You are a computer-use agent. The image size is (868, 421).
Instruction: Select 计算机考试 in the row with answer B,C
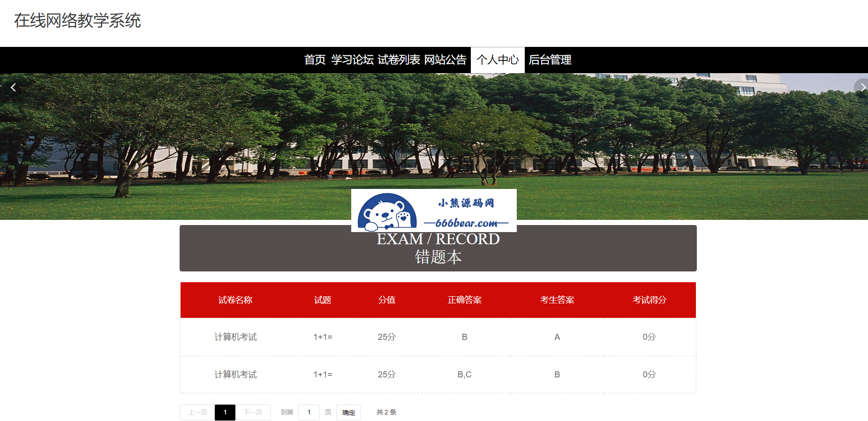pyautogui.click(x=235, y=375)
